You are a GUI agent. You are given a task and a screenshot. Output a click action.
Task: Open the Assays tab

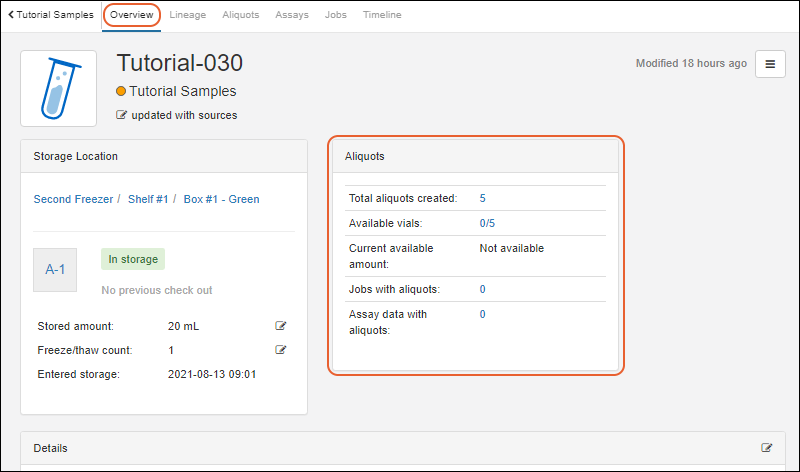pos(291,15)
